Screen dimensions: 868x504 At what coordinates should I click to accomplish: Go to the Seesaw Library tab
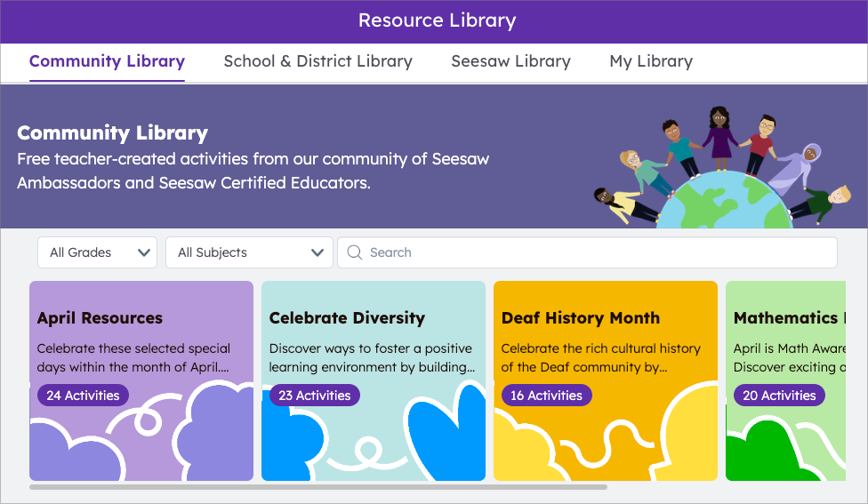[510, 61]
